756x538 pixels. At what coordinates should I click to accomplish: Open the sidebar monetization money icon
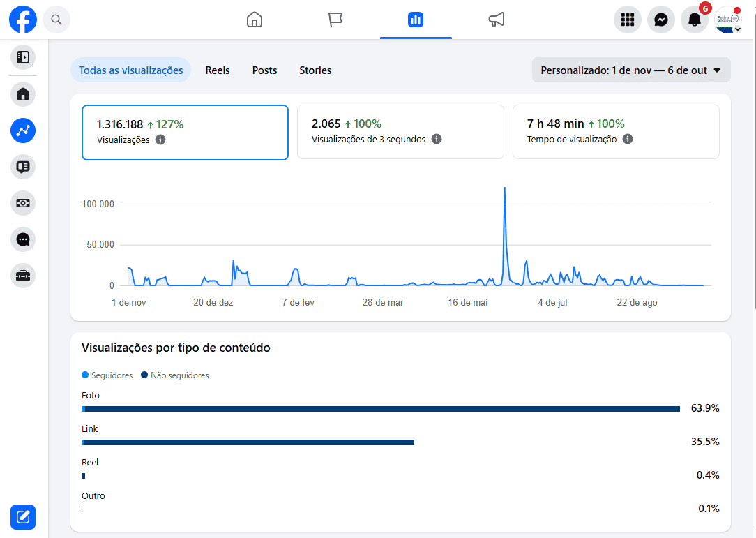pos(22,203)
